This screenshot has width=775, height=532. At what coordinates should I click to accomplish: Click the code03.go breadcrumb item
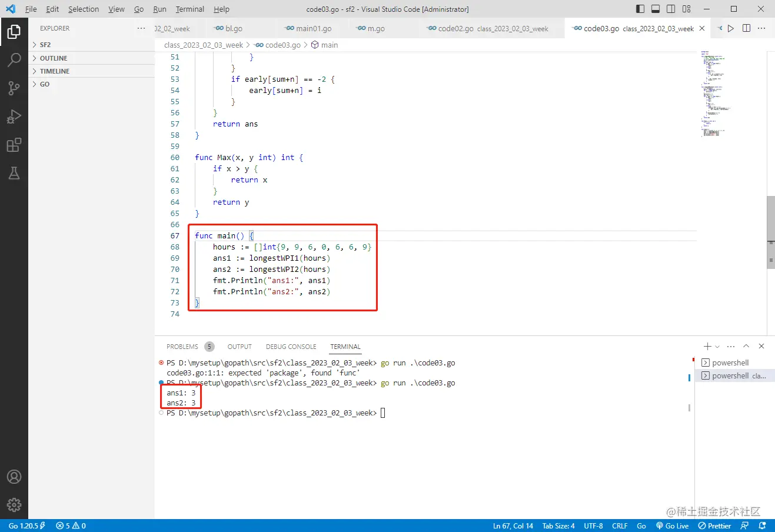[278, 45]
